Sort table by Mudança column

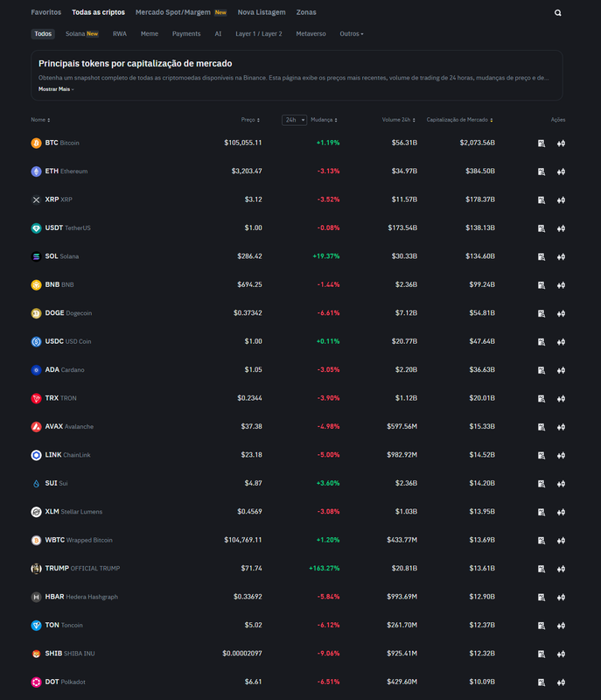tap(324, 120)
